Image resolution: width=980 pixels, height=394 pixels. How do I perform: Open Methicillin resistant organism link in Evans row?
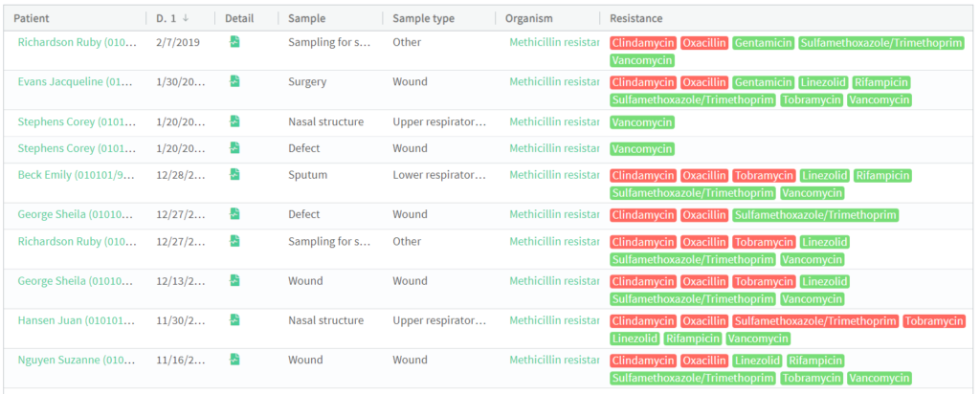tap(554, 82)
